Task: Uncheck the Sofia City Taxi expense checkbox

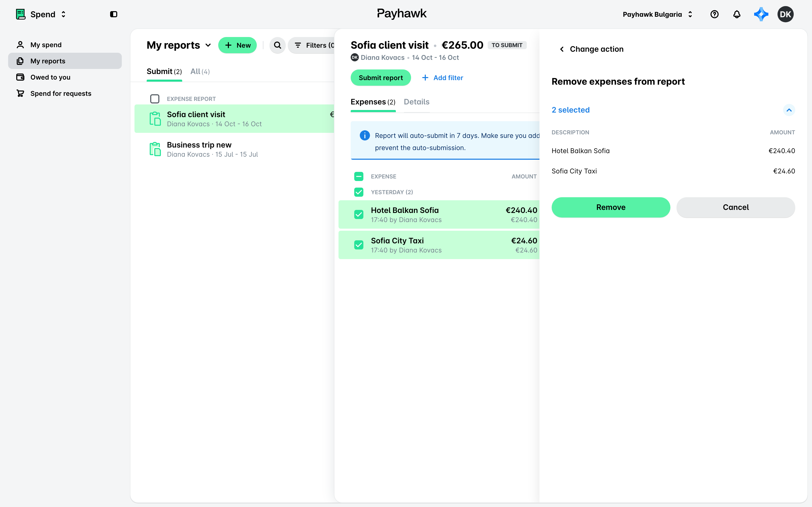Action: tap(359, 245)
